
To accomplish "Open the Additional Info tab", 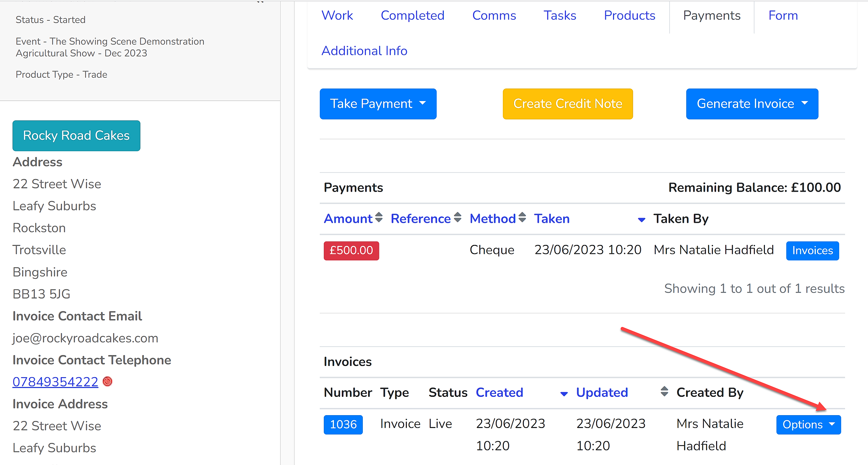I will [x=364, y=51].
